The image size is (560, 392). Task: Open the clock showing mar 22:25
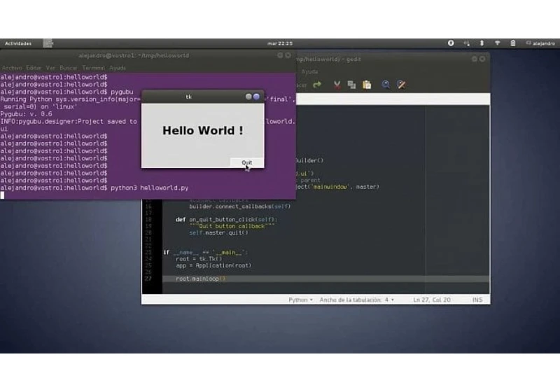[280, 43]
